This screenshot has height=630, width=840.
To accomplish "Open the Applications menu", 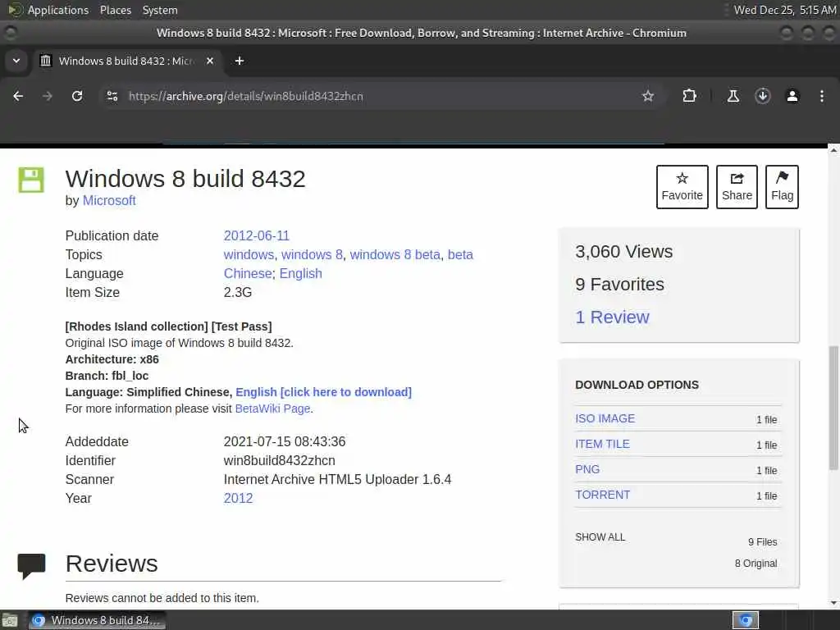I will pos(48,10).
